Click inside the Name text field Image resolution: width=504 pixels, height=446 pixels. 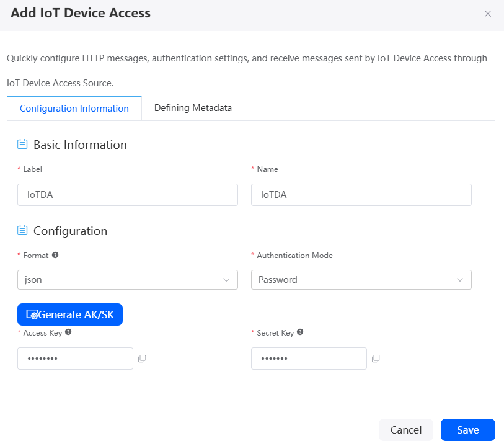point(361,195)
